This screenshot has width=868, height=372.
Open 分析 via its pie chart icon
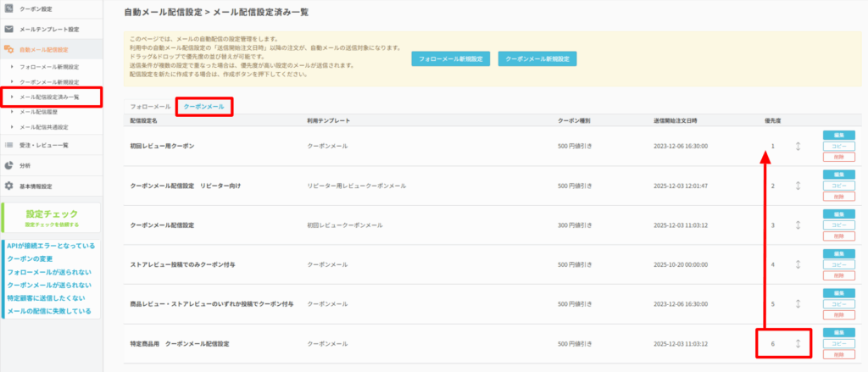point(8,165)
